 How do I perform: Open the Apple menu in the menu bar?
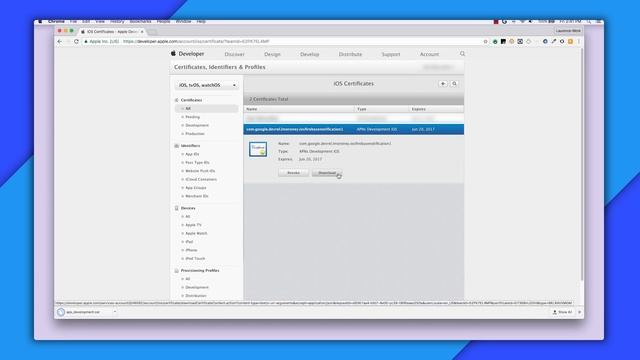(x=40, y=21)
